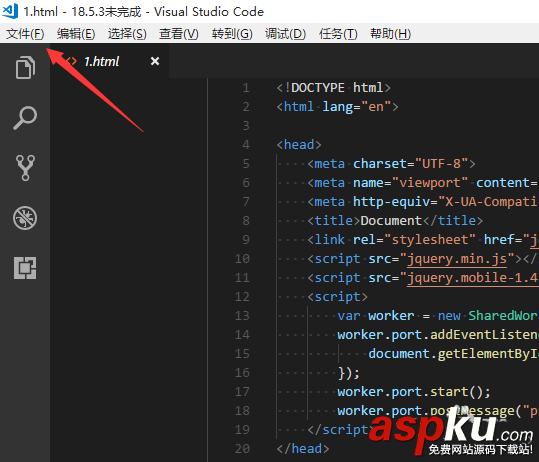Click the </head> closing tag
Screen dimensions: 539x462
pyautogui.click(x=303, y=449)
